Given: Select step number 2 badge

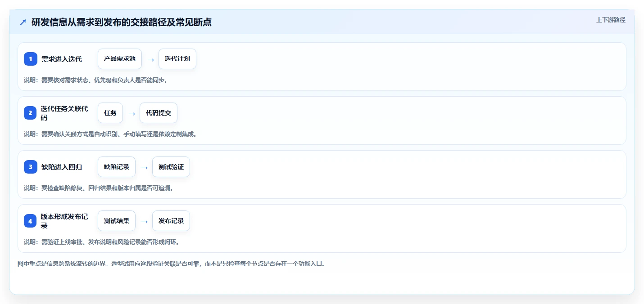Looking at the screenshot, I should click(x=31, y=113).
